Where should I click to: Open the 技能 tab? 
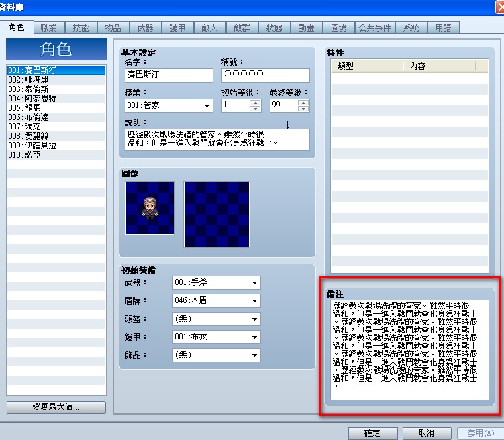point(81,28)
